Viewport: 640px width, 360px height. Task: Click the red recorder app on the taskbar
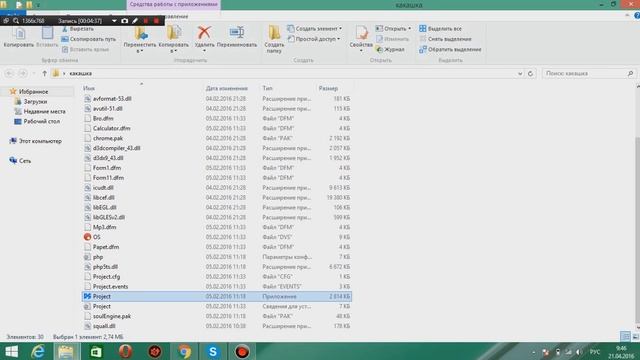(242, 351)
